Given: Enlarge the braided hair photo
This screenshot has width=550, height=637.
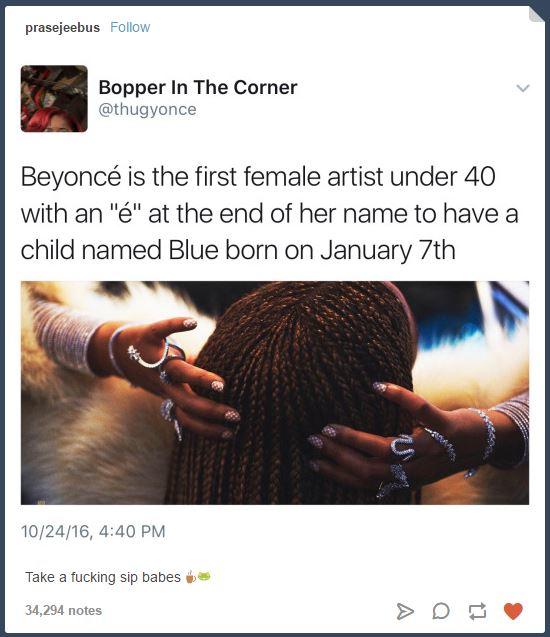Looking at the screenshot, I should (275, 392).
